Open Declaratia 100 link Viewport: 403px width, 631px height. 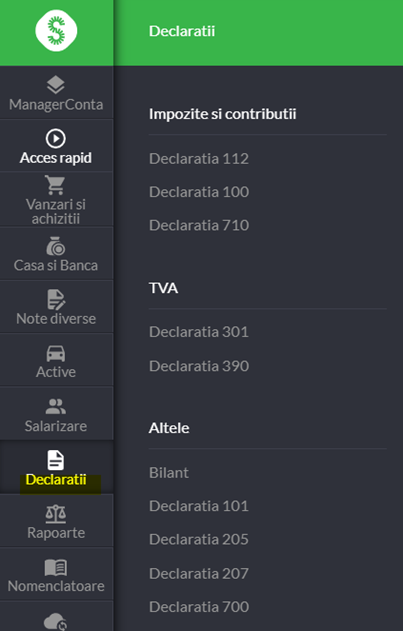[199, 192]
